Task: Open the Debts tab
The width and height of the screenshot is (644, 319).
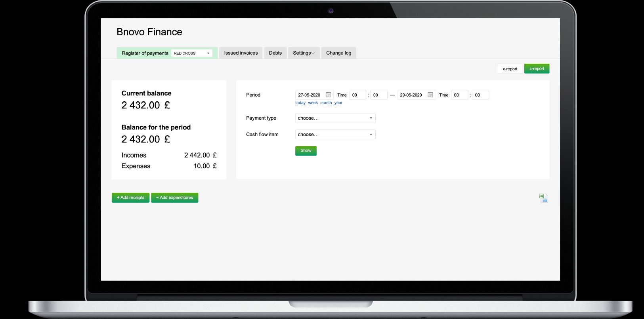Action: 275,53
